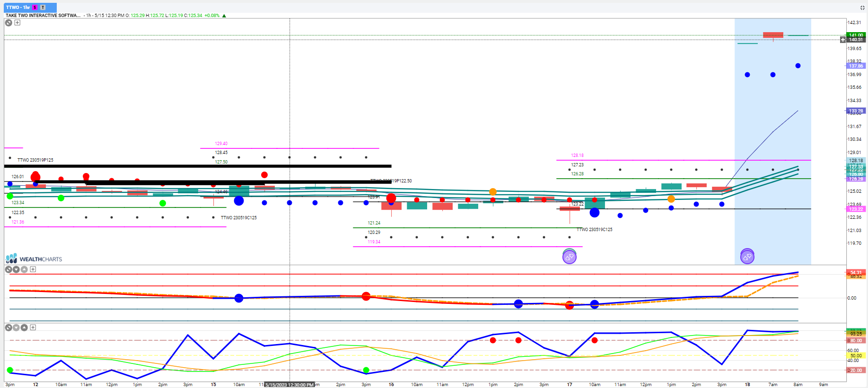Open the purple chat marker near the 18 date
This screenshot has width=868, height=388.
tap(747, 257)
